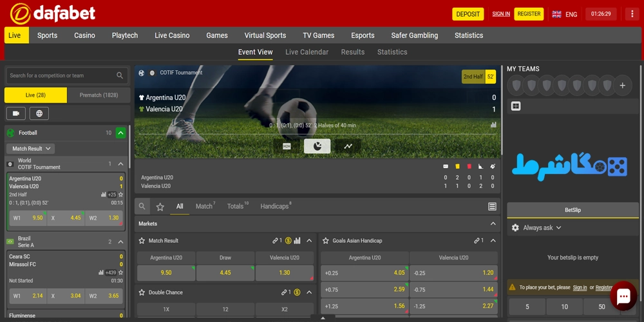Select the Handicaps markets tab
The width and height of the screenshot is (644, 322).
[x=276, y=206]
